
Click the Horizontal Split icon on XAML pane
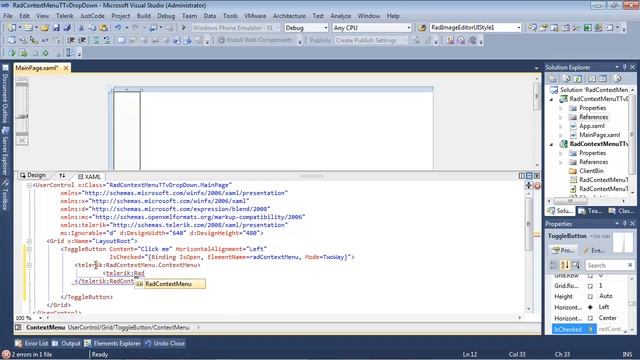(529, 176)
